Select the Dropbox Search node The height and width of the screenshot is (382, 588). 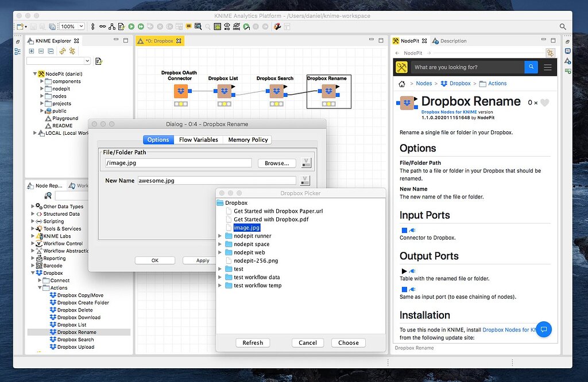(x=276, y=91)
